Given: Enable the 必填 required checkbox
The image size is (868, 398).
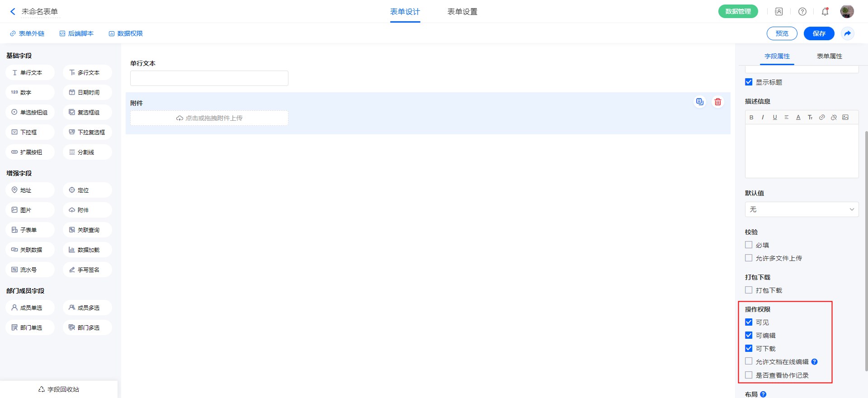Looking at the screenshot, I should click(749, 245).
